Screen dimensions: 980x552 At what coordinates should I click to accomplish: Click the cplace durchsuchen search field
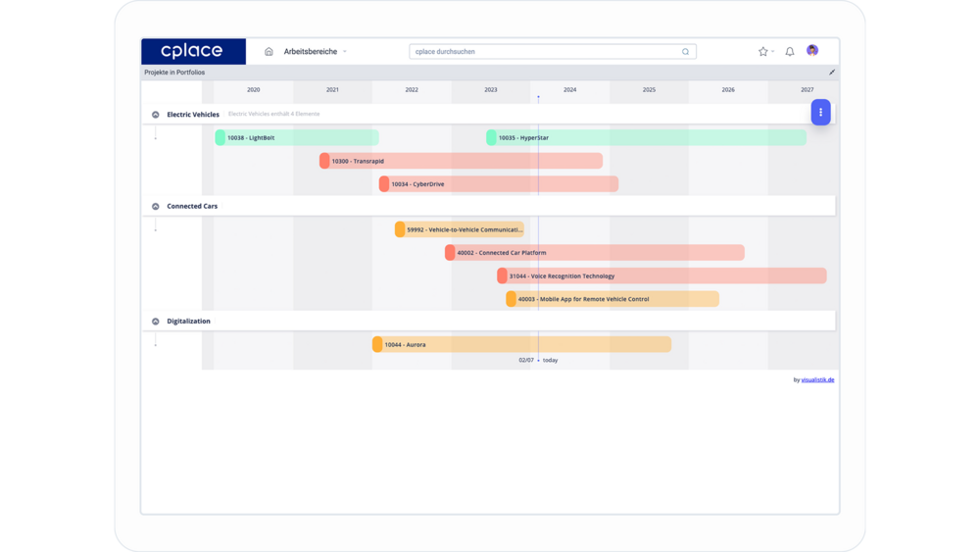pos(544,52)
